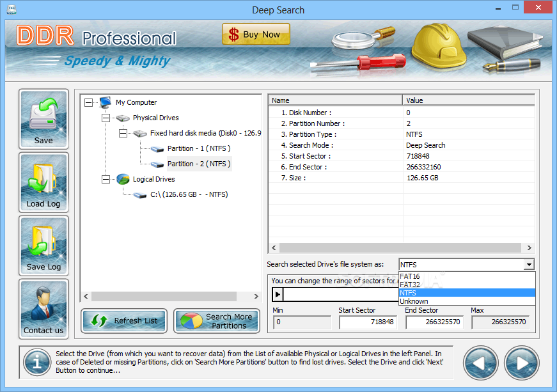The image size is (557, 392).
Task: Click the Save drive icon button
Action: point(43,119)
